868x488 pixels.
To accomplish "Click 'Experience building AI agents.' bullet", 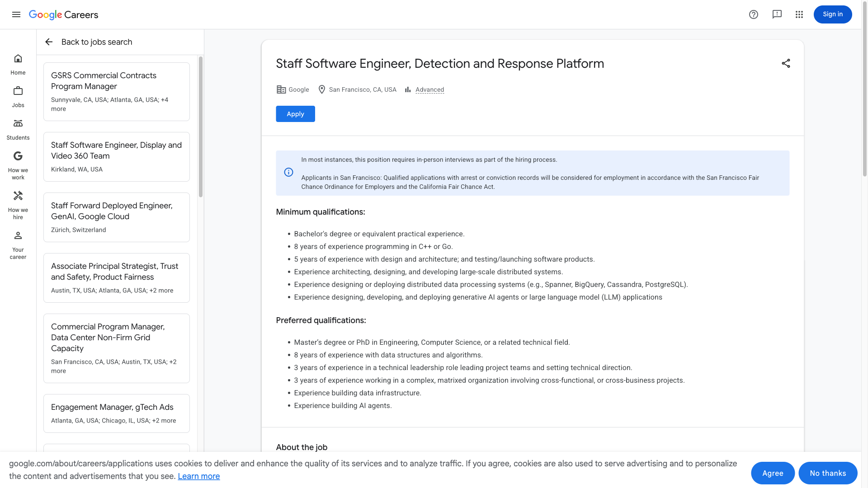I will coord(343,406).
